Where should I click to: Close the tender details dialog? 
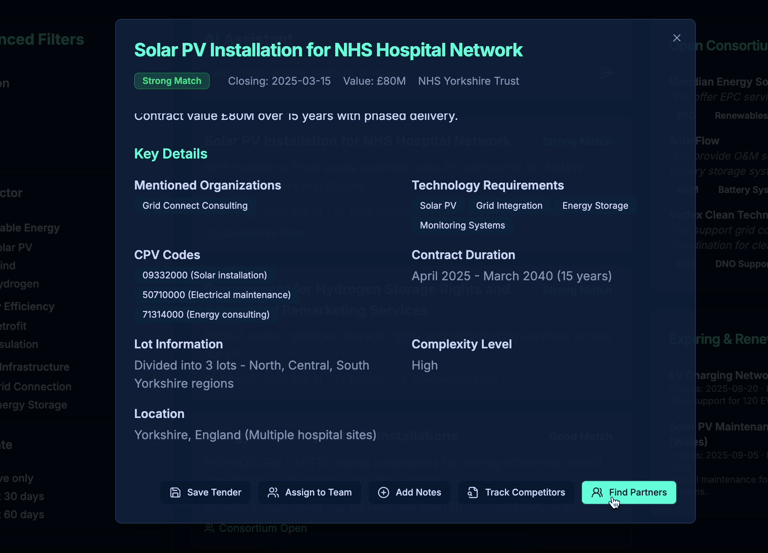[x=676, y=38]
